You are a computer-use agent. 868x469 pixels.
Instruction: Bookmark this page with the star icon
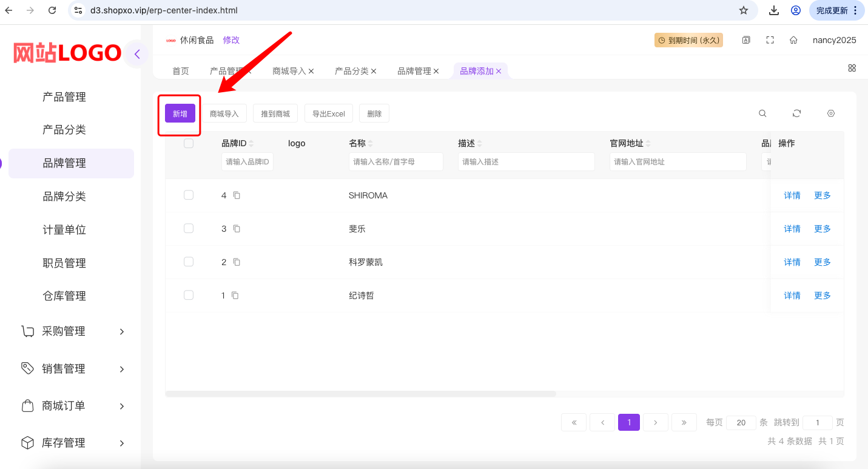point(744,10)
